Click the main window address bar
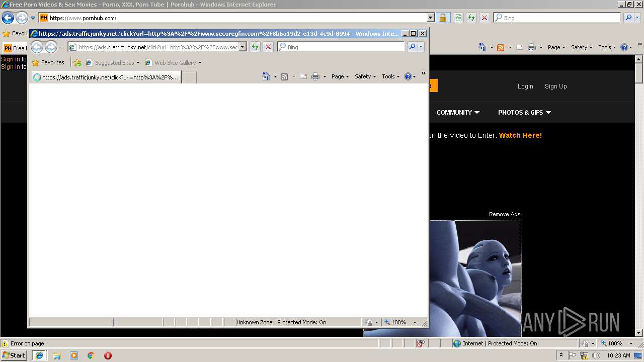This screenshot has width=644, height=362. click(x=232, y=18)
